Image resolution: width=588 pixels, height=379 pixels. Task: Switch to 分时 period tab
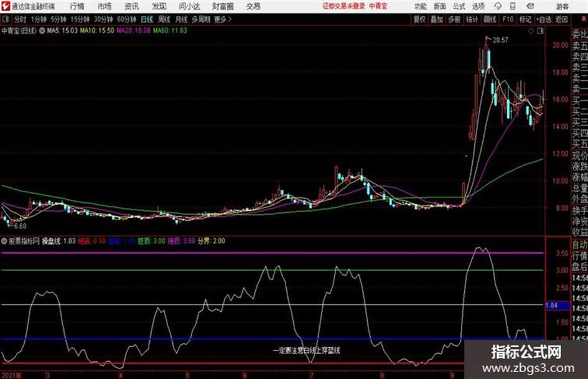(x=20, y=19)
